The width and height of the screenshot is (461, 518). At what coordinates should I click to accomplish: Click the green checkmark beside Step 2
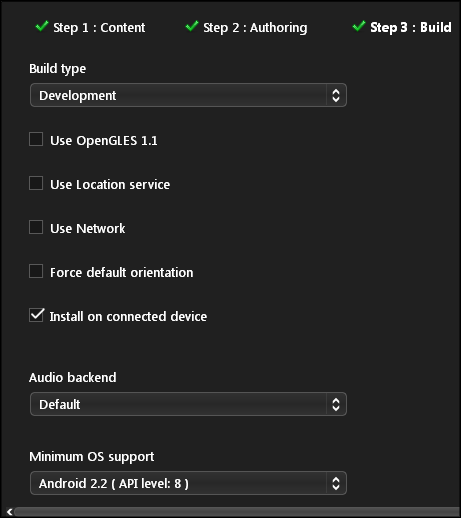[x=192, y=26]
